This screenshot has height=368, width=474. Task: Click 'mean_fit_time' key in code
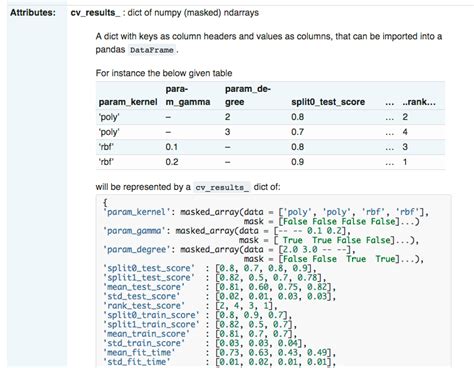[139, 352]
